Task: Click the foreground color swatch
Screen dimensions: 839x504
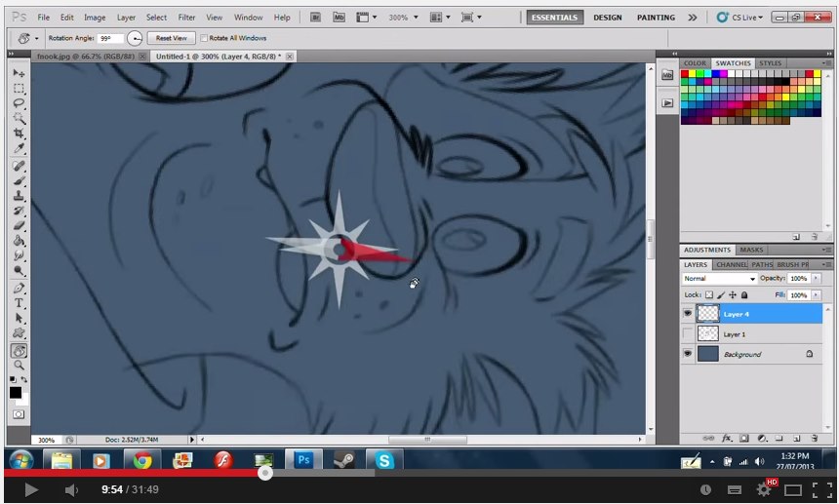Action: 16,393
